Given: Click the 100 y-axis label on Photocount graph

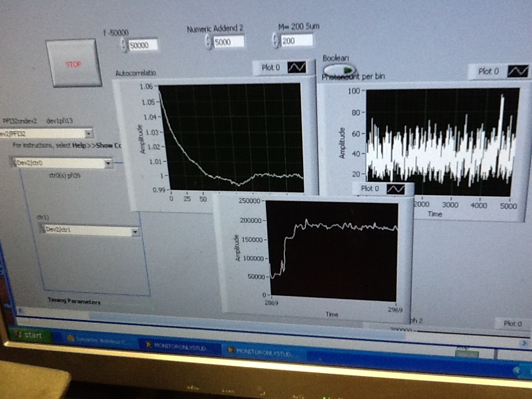Looking at the screenshot, I should click(x=354, y=91).
